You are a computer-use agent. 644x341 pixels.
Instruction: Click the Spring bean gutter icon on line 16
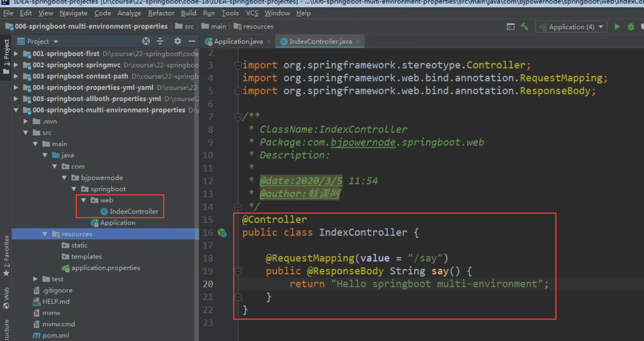coord(222,233)
